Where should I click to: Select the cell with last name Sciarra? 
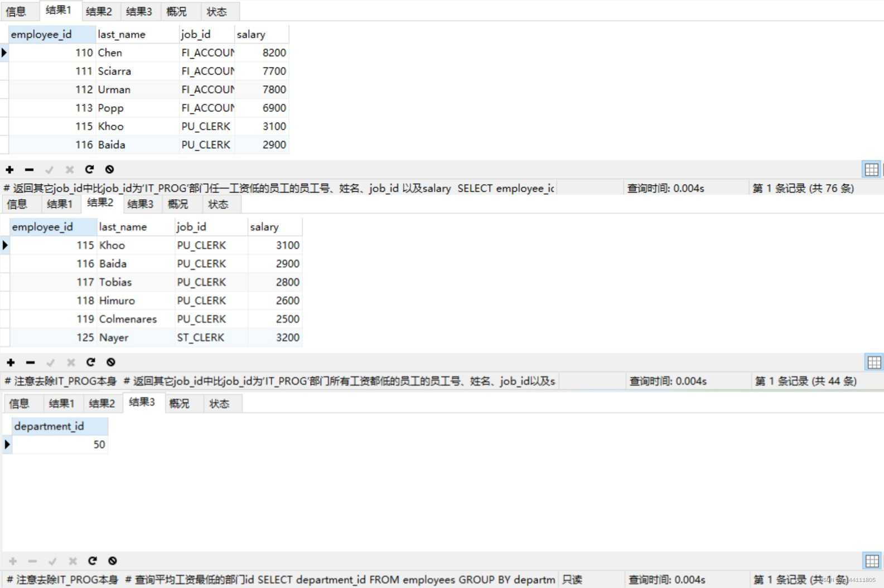point(138,71)
